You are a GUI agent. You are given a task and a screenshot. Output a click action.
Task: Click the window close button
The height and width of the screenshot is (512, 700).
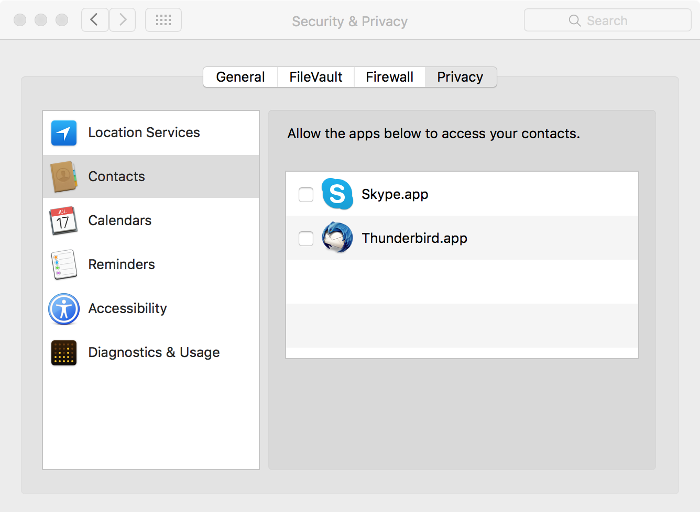point(20,20)
